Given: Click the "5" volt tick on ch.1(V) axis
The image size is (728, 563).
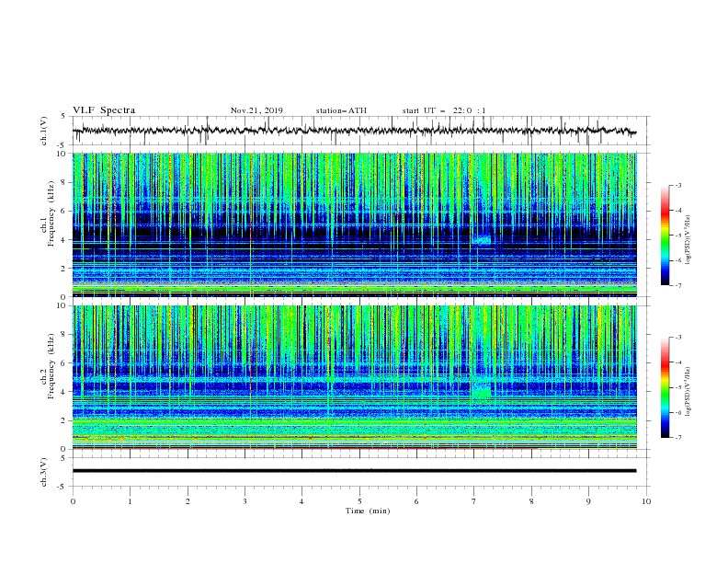Looking at the screenshot, I should coord(64,116).
